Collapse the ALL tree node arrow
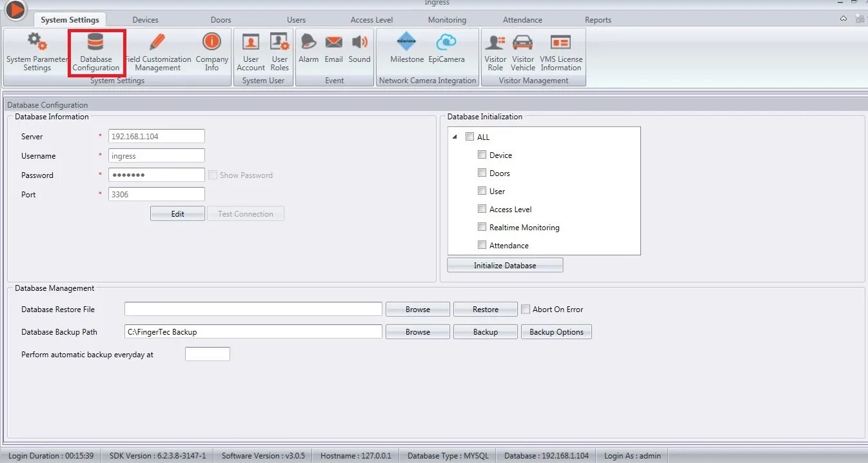Screen dimensions: 868x463 click(x=455, y=137)
